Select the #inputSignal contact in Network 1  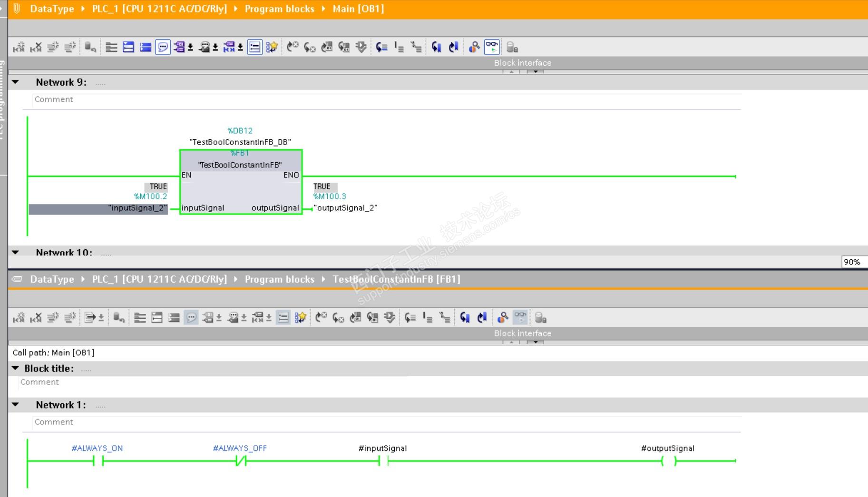click(384, 460)
